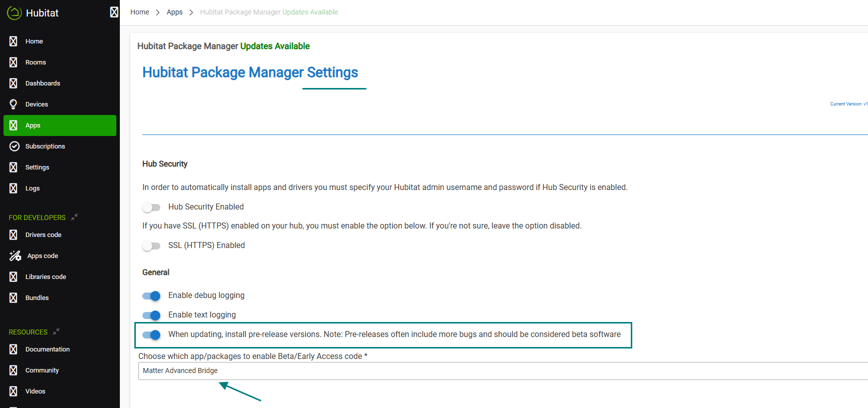Toggle off Enable text logging

pos(151,315)
